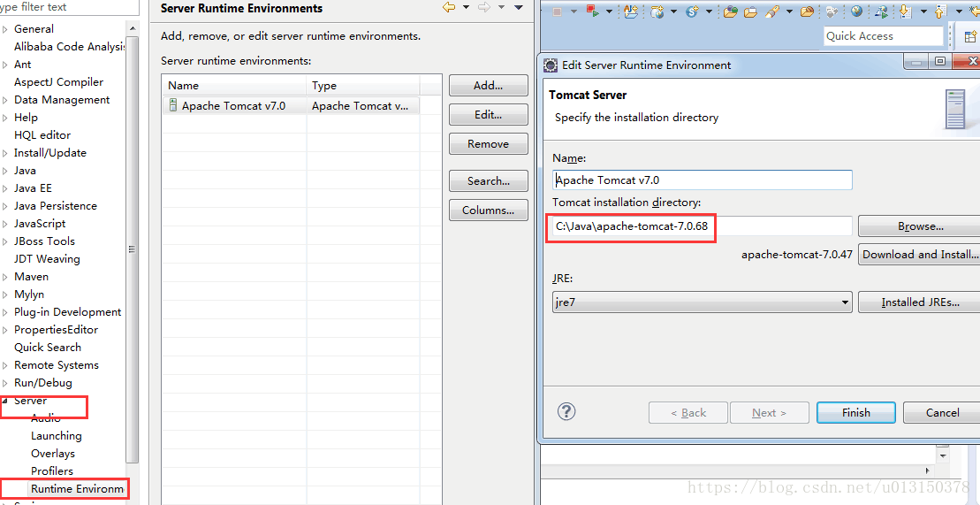The height and width of the screenshot is (505, 980).
Task: Click the blue S new servlet icon
Action: 692,11
